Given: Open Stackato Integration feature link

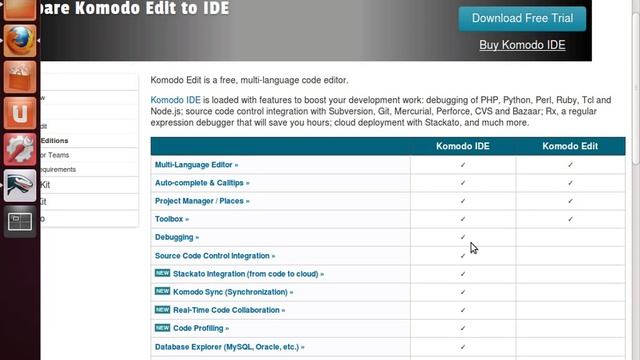Looking at the screenshot, I should (x=249, y=274).
